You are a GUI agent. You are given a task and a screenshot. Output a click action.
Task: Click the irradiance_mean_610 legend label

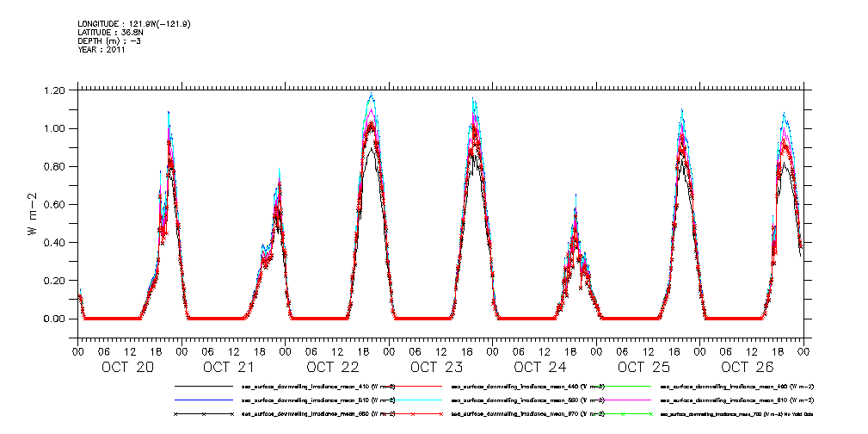738,400
